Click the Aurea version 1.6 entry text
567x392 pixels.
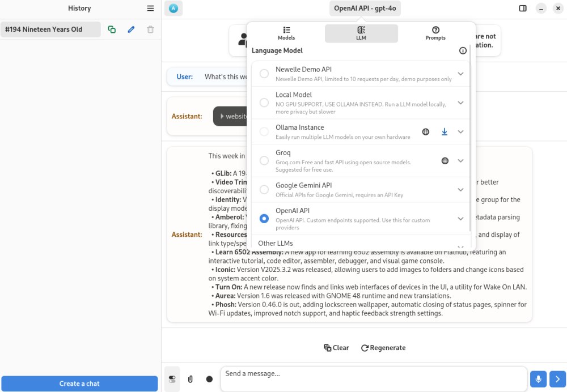331,296
